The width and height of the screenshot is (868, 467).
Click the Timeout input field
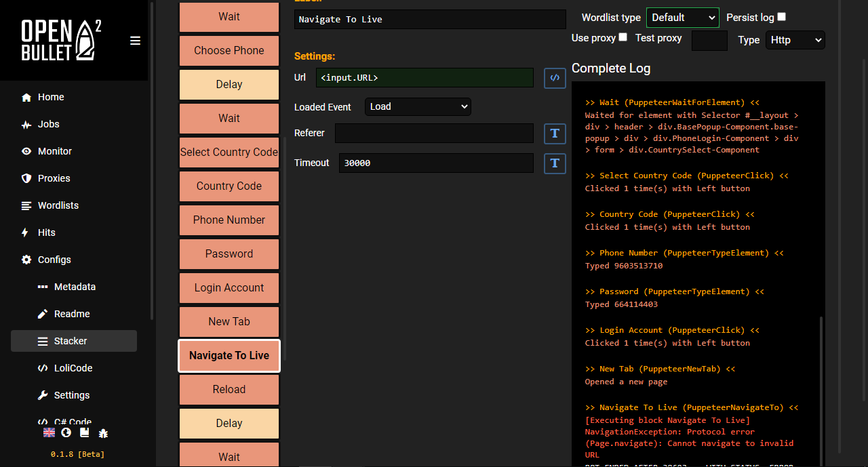pos(436,163)
